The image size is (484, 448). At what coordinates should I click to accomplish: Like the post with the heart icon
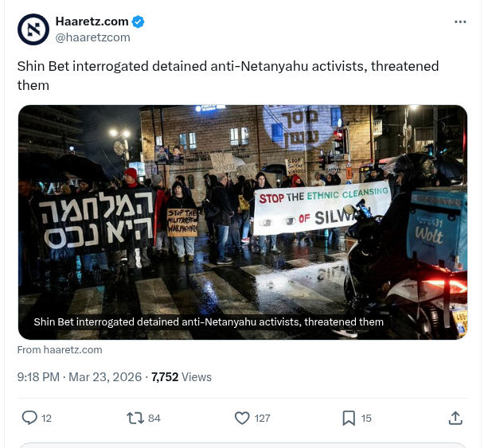click(x=242, y=418)
